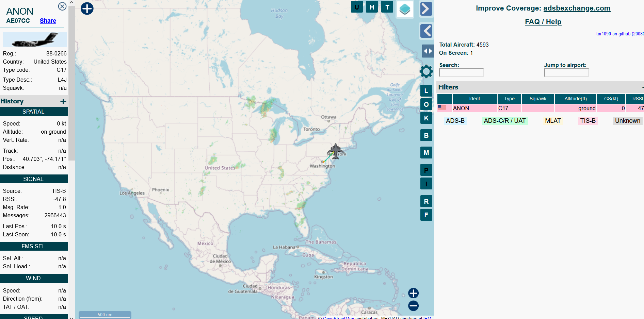Image resolution: width=644 pixels, height=319 pixels.
Task: Toggle the O map option button
Action: pos(426,104)
